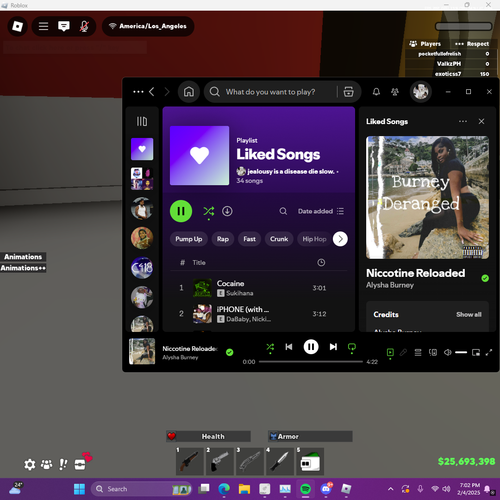Open the Spotify three-dot main menu
Image resolution: width=500 pixels, height=500 pixels.
pos(138,92)
